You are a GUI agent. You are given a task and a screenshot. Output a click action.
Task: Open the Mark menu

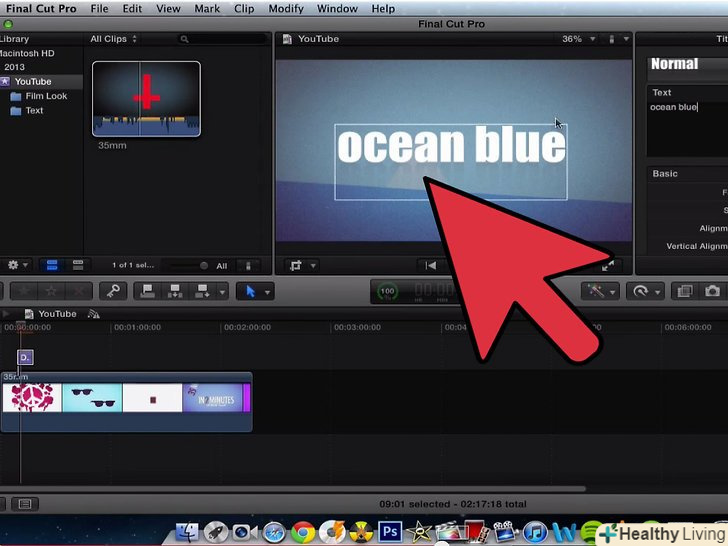pyautogui.click(x=207, y=9)
